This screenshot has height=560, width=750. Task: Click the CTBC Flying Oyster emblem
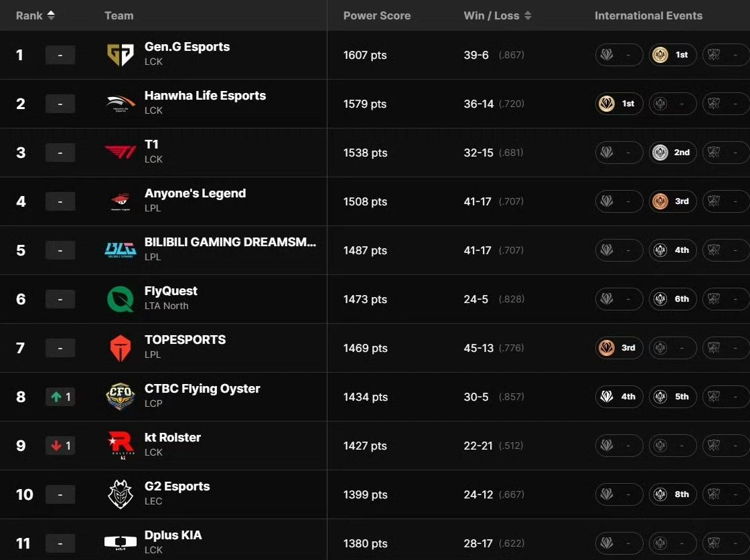121,397
